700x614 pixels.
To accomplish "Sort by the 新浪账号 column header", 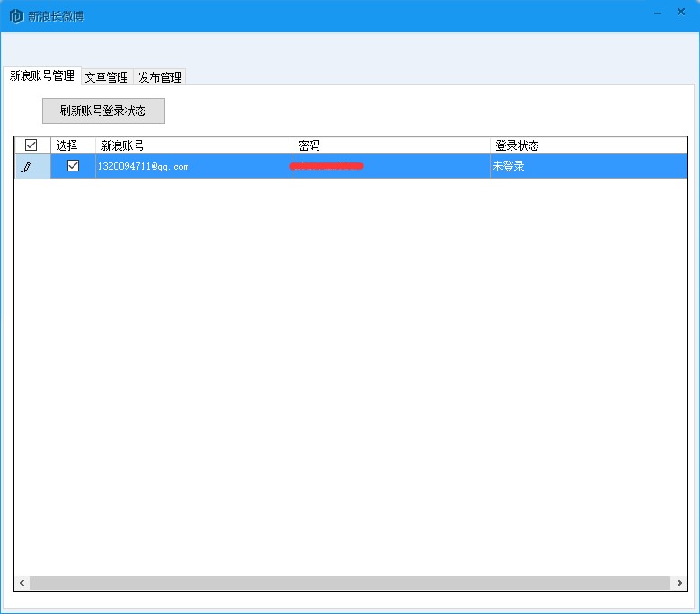I will pos(194,145).
